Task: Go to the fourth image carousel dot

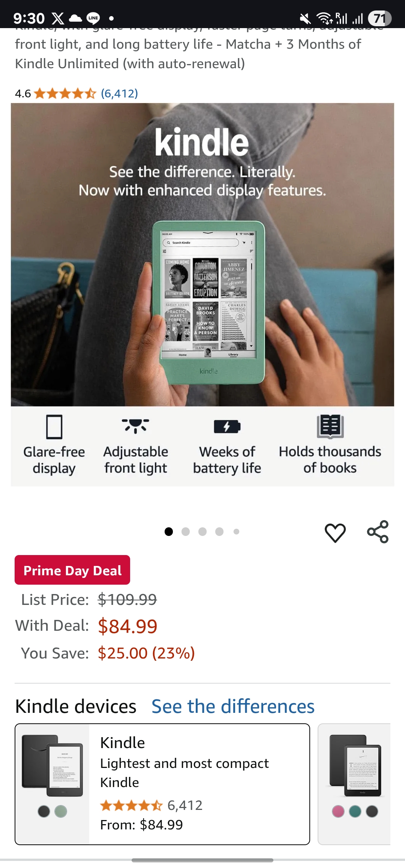Action: [x=219, y=531]
